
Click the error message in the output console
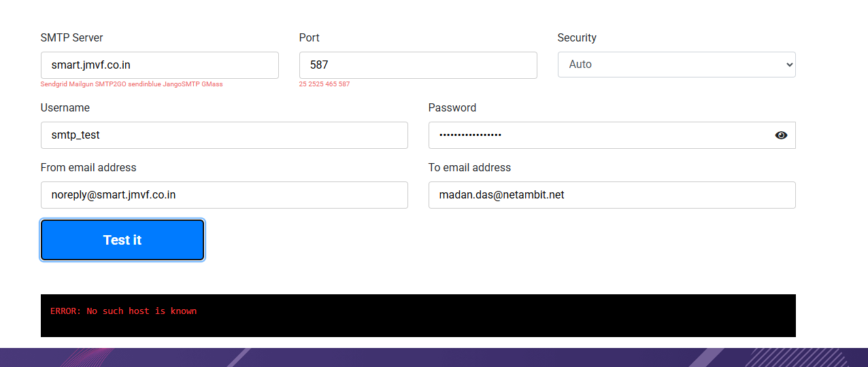coord(123,311)
